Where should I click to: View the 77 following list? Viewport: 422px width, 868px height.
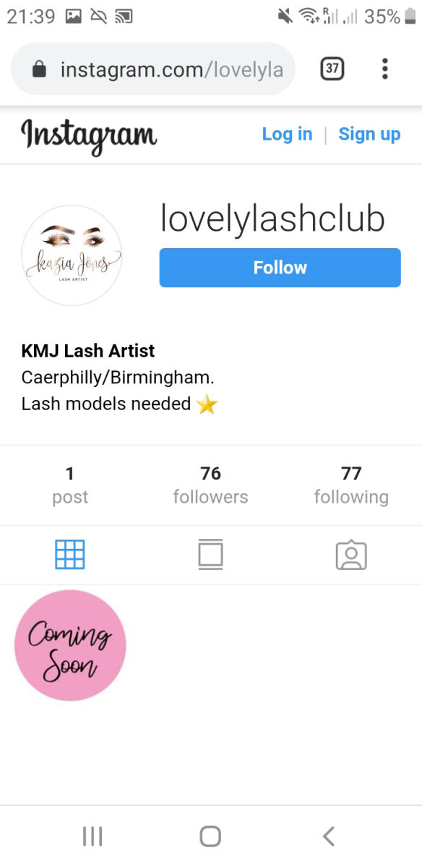[x=351, y=485]
